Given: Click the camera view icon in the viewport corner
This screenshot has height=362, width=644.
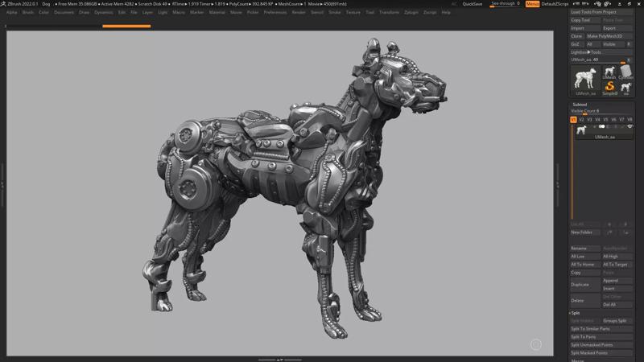Looking at the screenshot, I should click(x=536, y=344).
